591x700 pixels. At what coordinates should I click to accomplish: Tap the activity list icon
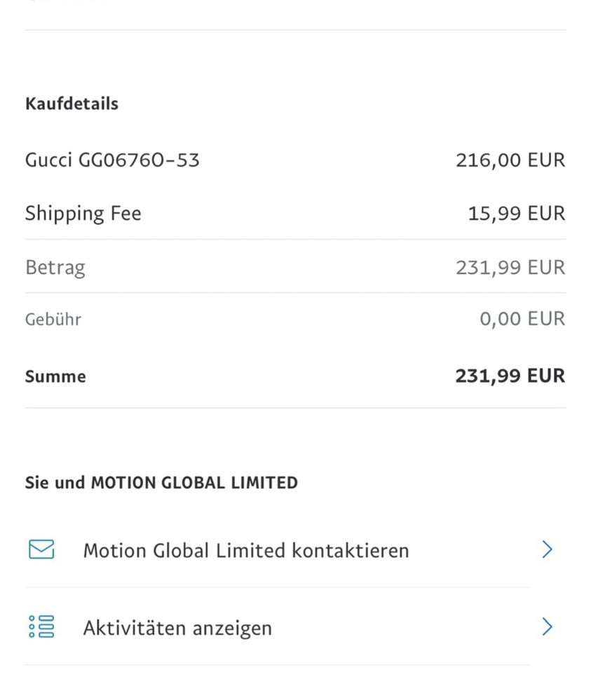tap(41, 626)
